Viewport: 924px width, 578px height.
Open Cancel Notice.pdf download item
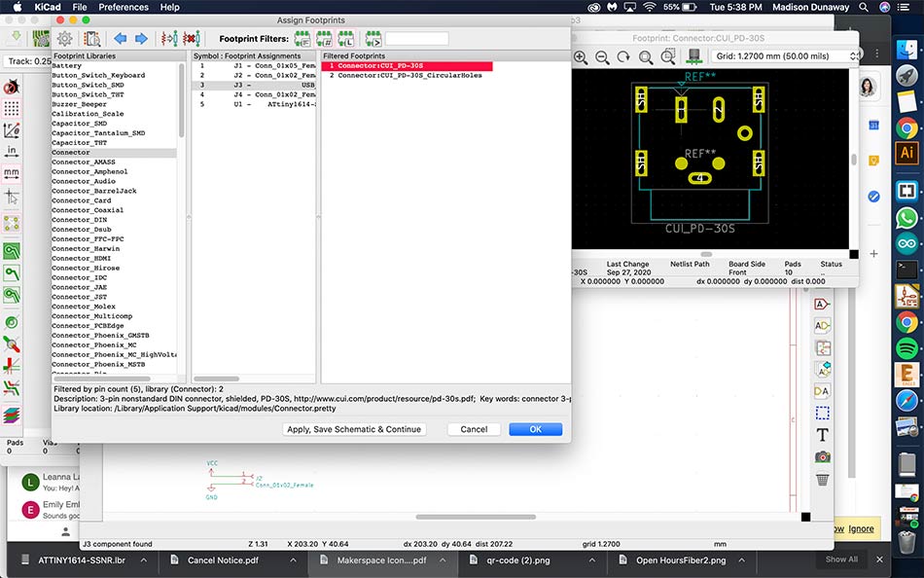tap(223, 560)
